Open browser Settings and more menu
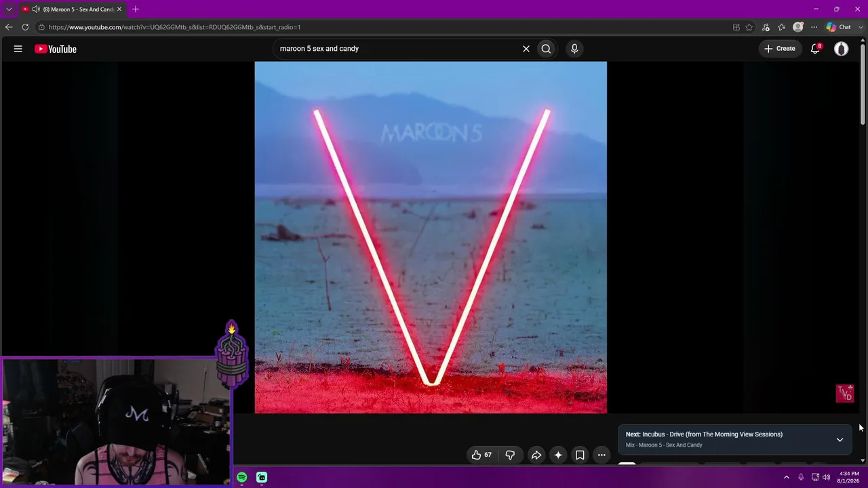This screenshot has width=868, height=488. pyautogui.click(x=814, y=27)
